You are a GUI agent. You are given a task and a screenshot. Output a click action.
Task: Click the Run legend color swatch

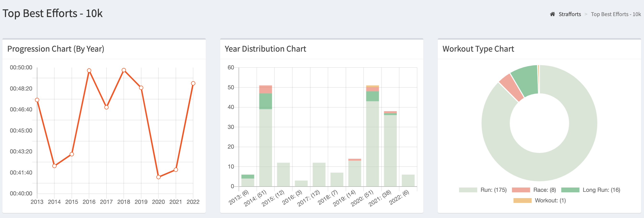tap(468, 190)
